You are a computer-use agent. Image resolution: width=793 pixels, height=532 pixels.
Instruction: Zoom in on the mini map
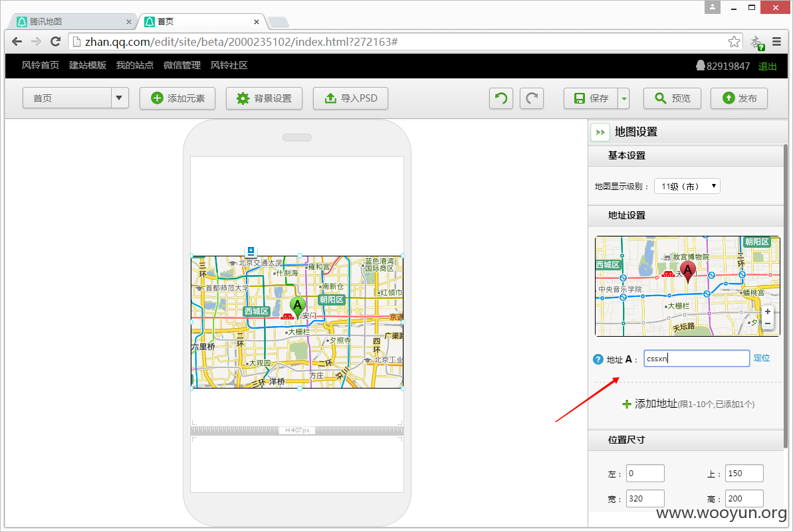click(768, 311)
